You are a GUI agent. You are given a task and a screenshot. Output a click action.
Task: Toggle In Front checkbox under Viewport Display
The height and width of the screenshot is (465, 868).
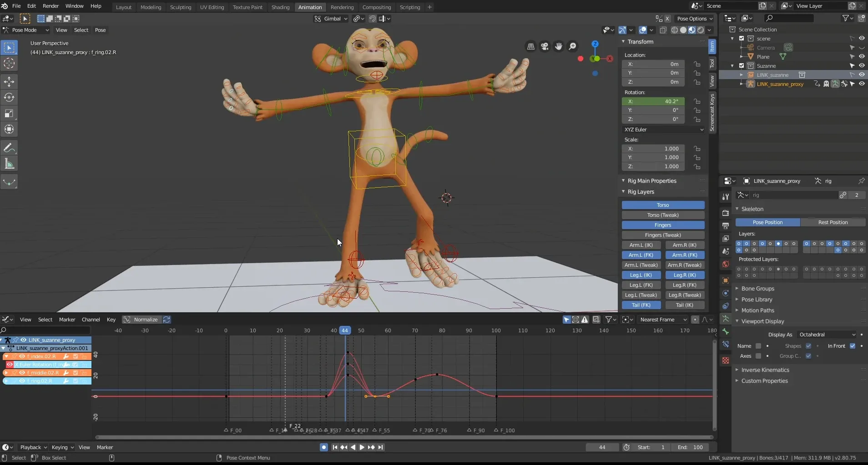point(853,345)
